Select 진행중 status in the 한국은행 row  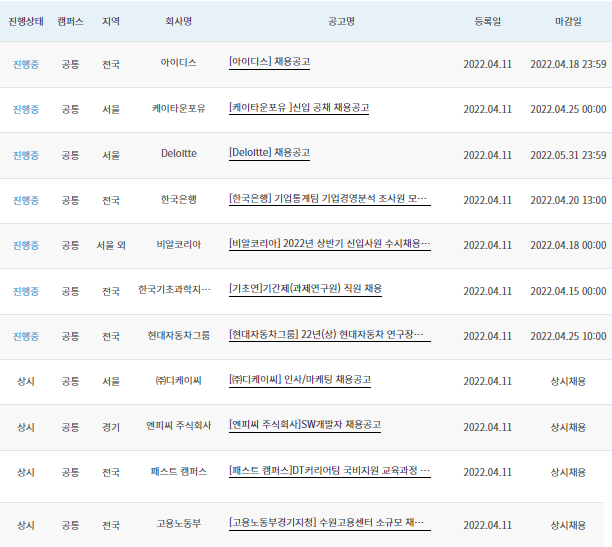26,200
